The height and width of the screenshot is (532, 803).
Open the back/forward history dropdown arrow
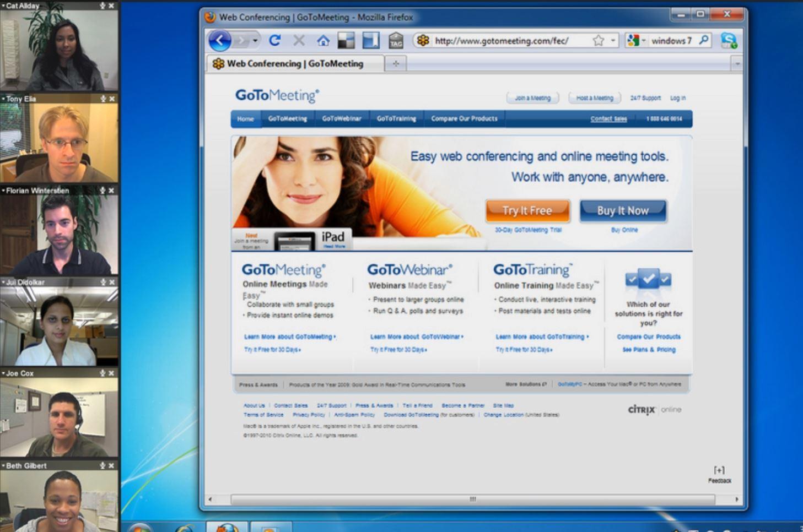point(255,40)
